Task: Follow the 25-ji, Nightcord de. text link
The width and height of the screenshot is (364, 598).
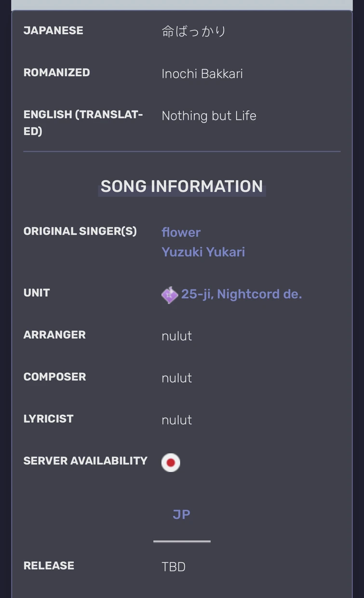Action: pyautogui.click(x=242, y=294)
